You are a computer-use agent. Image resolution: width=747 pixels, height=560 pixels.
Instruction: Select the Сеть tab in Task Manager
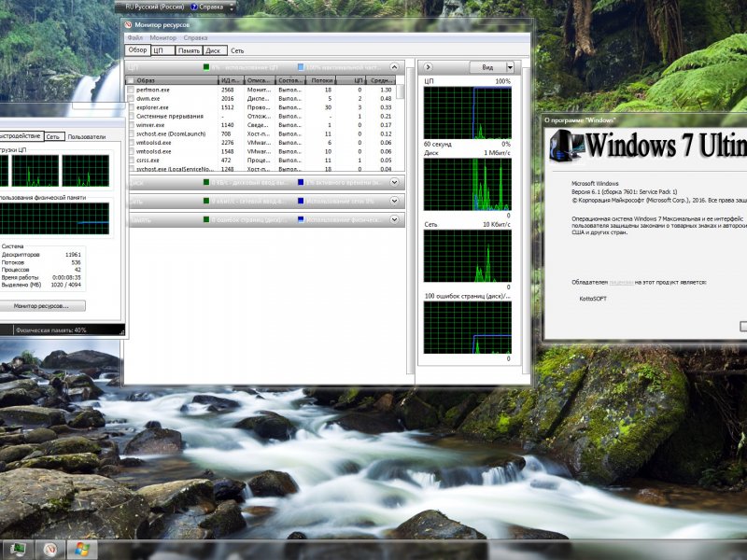pyautogui.click(x=54, y=136)
